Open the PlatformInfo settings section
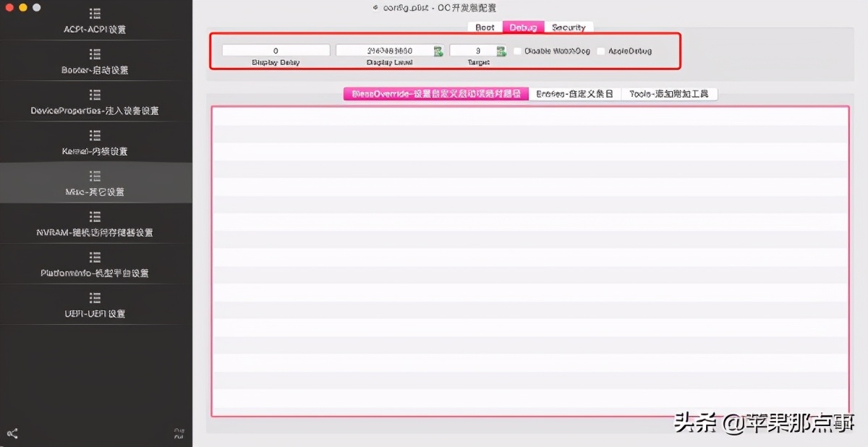This screenshot has height=447, width=868. pyautogui.click(x=95, y=265)
